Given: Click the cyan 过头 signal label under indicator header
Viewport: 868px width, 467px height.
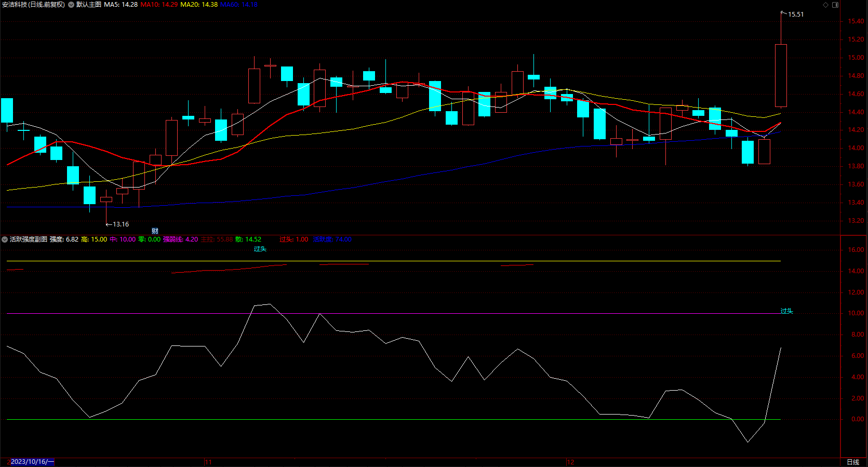Looking at the screenshot, I should (x=260, y=249).
